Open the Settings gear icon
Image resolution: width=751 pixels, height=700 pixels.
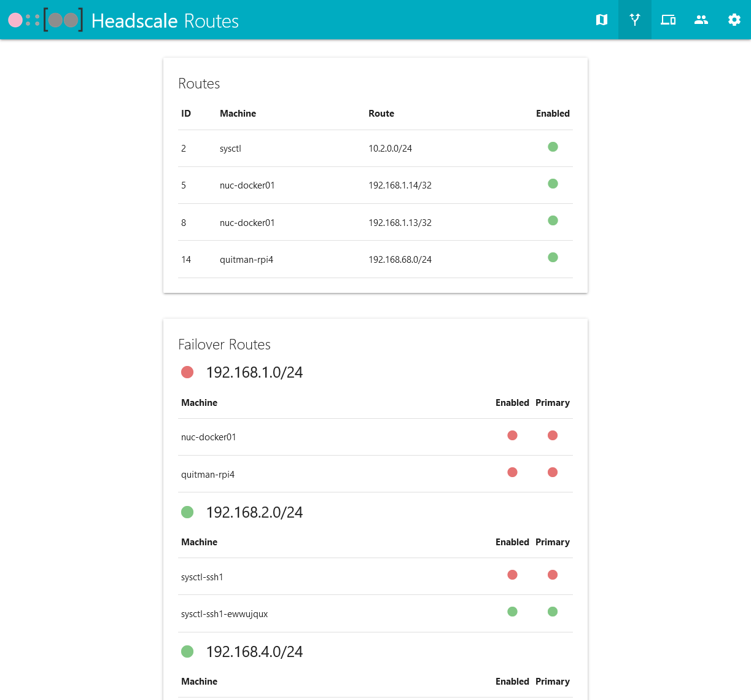[x=734, y=20]
